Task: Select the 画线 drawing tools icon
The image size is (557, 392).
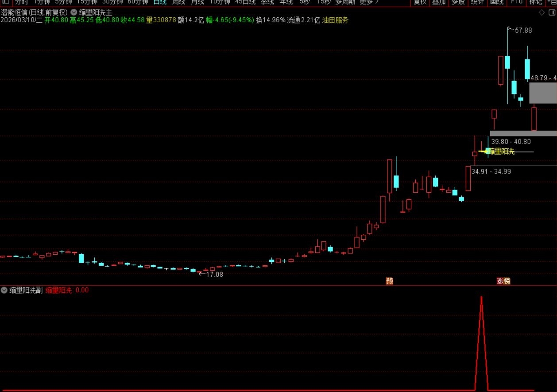Action: [497, 2]
